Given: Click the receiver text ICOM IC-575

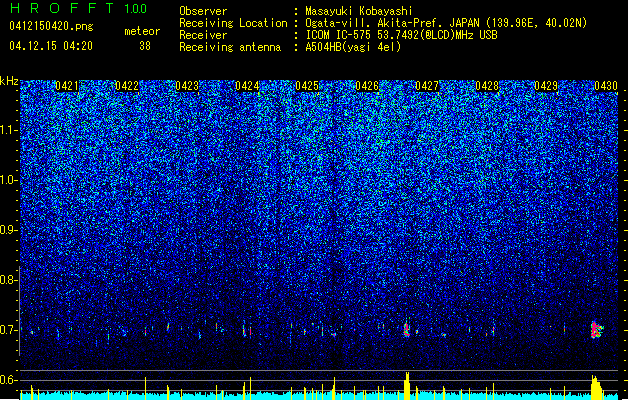Looking at the screenshot, I should tap(338, 35).
